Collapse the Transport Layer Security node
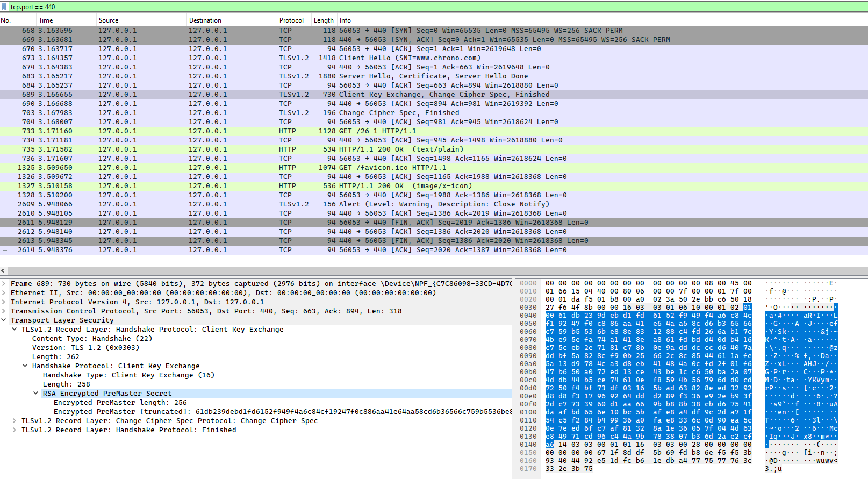Viewport: 868px width, 479px height. tap(4, 320)
